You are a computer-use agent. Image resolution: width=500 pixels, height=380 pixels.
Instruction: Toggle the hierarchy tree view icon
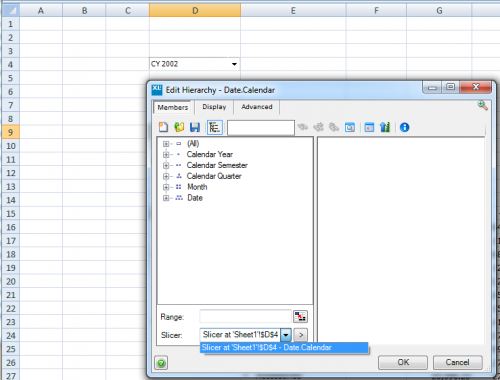tap(215, 127)
